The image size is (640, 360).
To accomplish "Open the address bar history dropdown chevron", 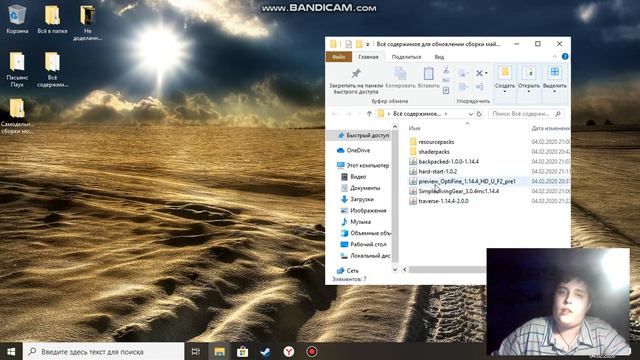I will point(471,114).
